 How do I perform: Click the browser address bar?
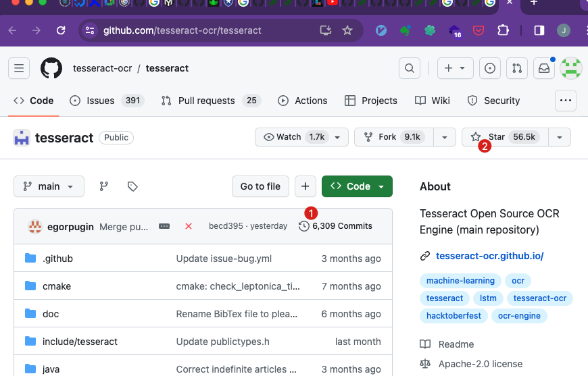point(203,30)
